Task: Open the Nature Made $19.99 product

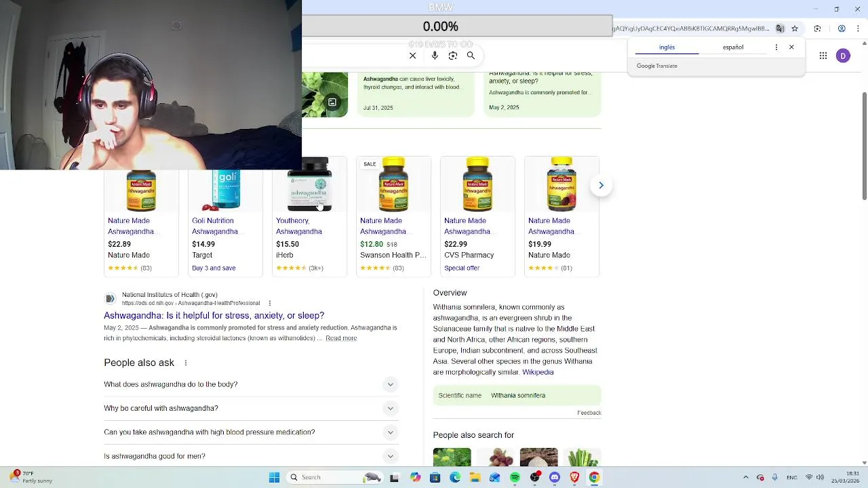Action: 561,217
